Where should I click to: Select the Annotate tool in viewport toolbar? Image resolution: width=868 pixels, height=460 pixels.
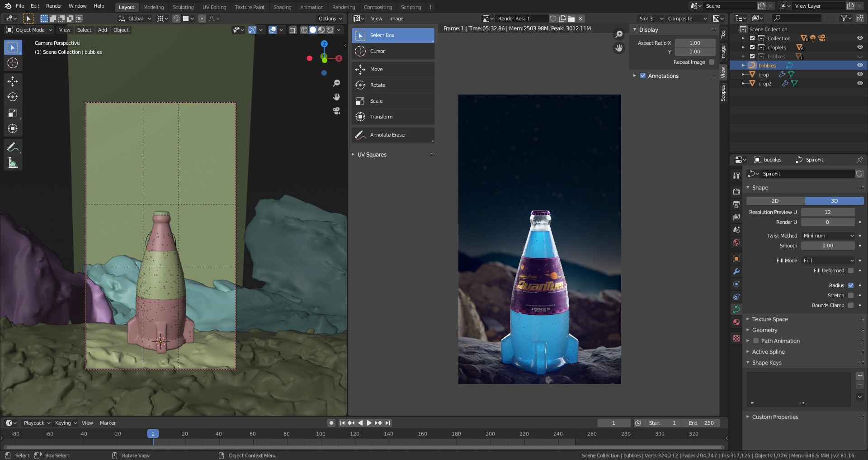click(13, 147)
